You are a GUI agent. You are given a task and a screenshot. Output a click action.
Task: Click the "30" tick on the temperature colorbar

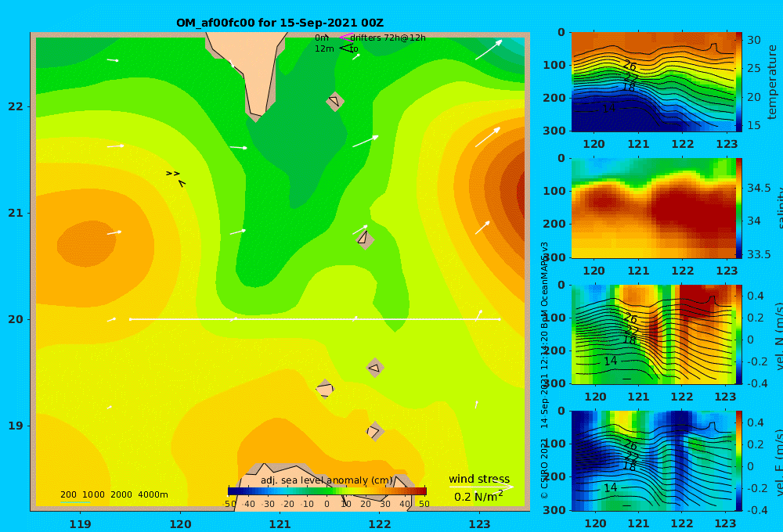pos(753,40)
